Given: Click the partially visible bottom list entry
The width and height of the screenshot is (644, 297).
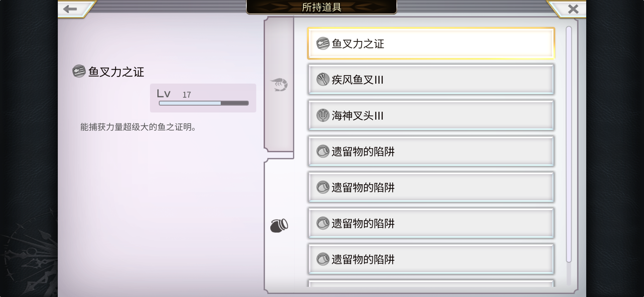Looking at the screenshot, I should click(431, 284).
